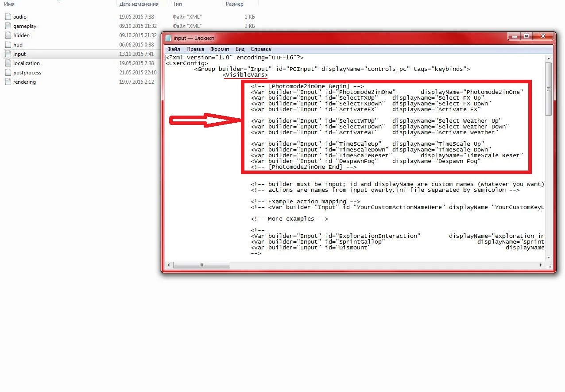
Task: Open the Вид menu in Notepad
Action: tap(240, 49)
